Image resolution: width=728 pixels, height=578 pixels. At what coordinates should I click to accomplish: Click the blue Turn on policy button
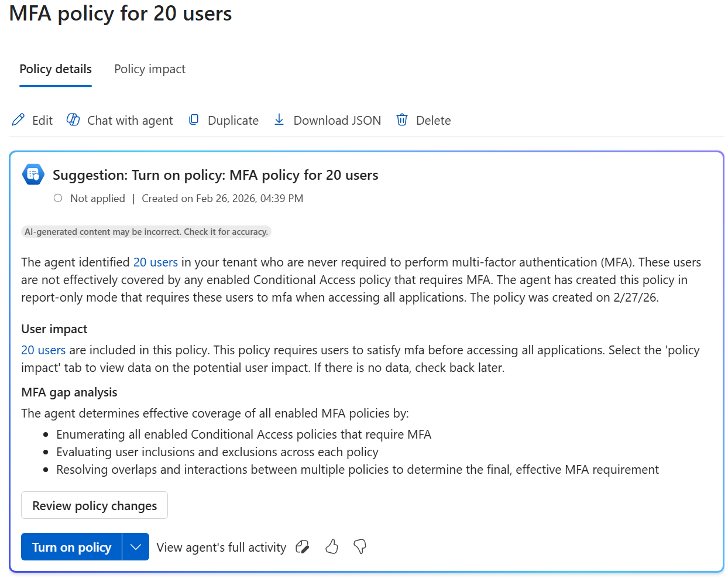point(71,546)
